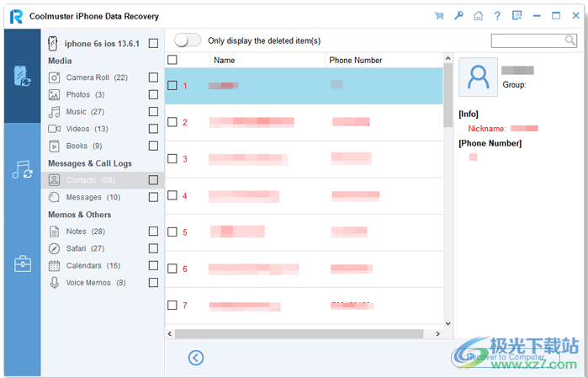Screen dimensions: 588x378
Task: Click the back arrow button
Action: (x=196, y=358)
